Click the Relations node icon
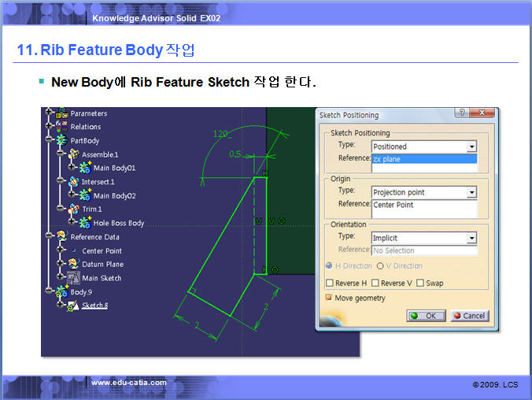 click(62, 127)
